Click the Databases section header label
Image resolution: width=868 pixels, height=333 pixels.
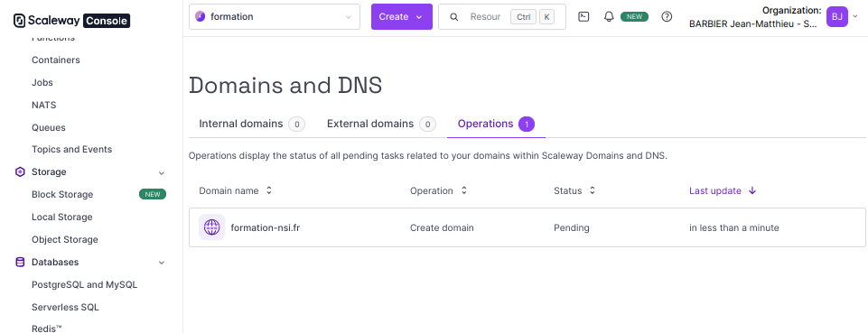[x=55, y=263]
